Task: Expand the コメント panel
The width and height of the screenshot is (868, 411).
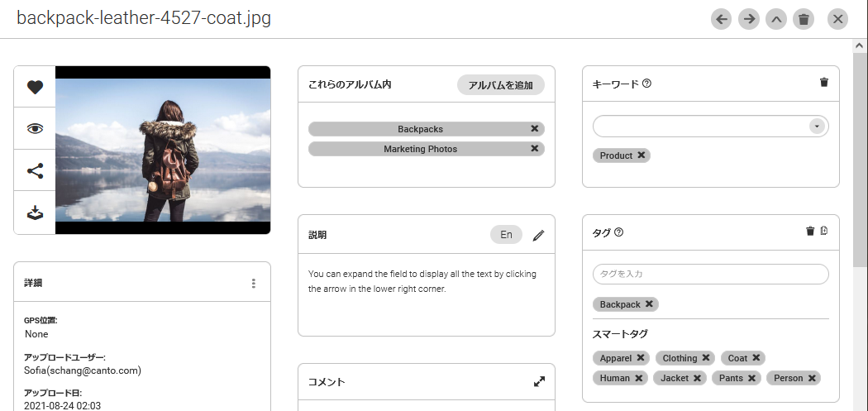Action: [539, 382]
